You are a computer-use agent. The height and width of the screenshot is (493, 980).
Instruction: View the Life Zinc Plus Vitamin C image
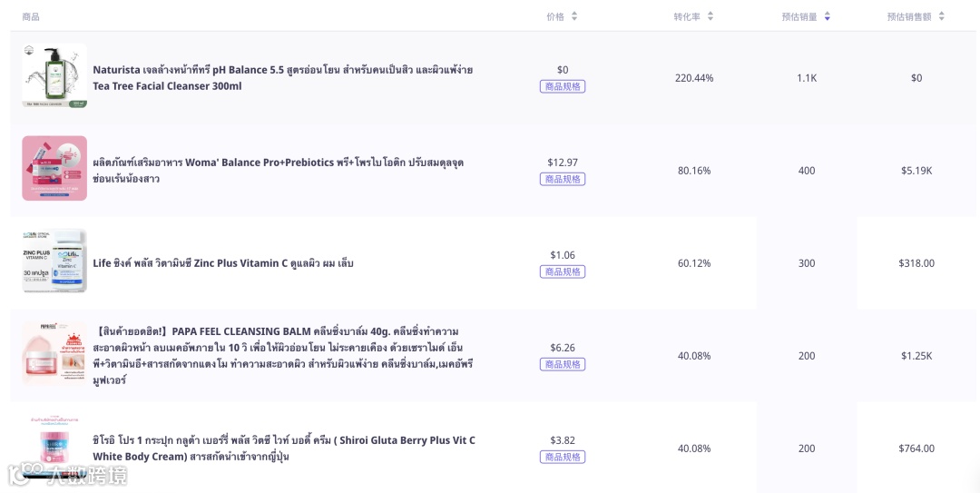[54, 261]
